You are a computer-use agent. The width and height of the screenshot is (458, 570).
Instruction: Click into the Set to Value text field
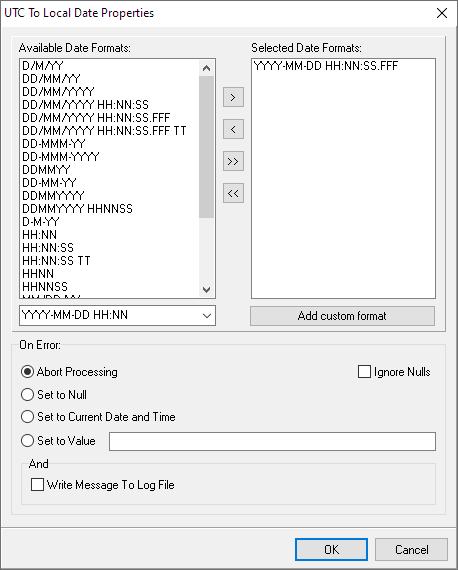click(x=272, y=441)
